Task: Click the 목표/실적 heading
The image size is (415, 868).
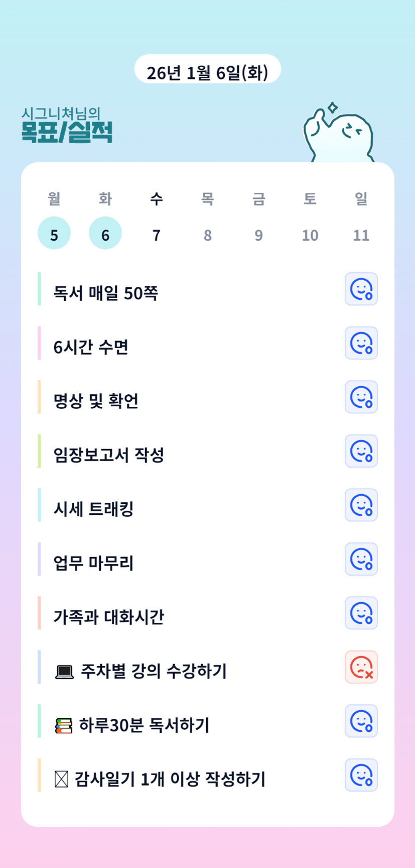Action: pos(67,132)
